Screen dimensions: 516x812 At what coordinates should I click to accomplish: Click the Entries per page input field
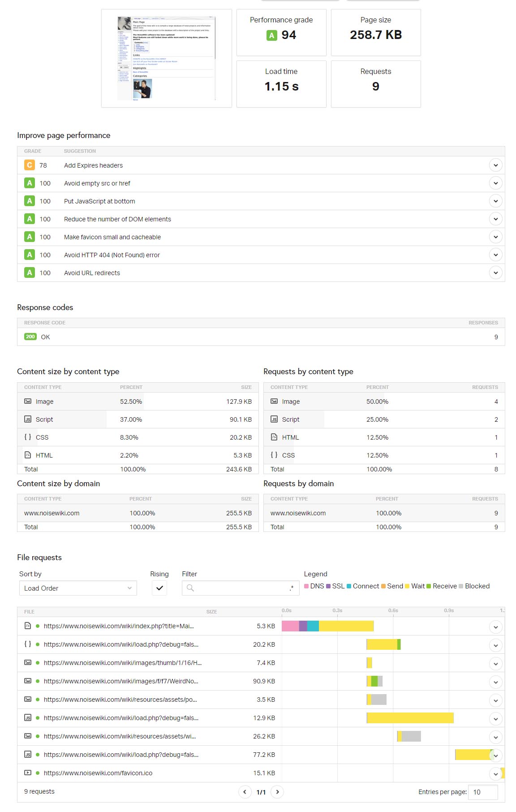pos(482,792)
